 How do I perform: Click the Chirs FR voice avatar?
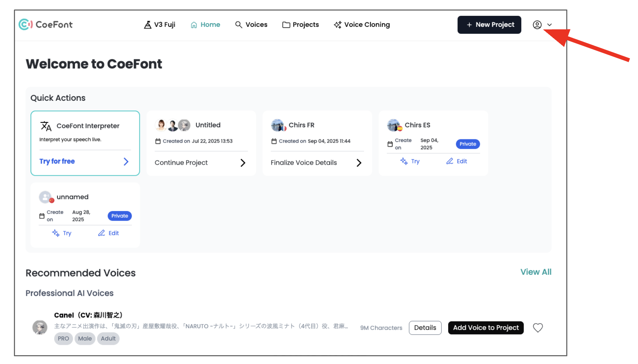click(279, 125)
